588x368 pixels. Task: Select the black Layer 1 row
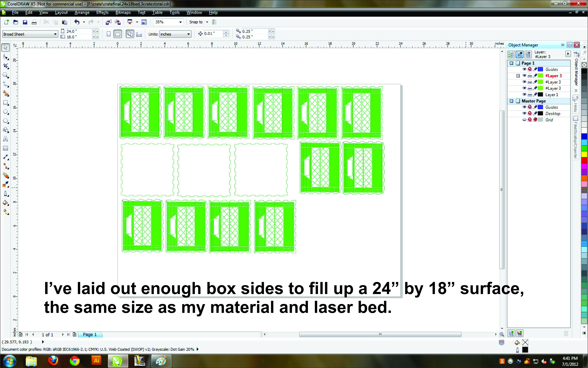539,95
